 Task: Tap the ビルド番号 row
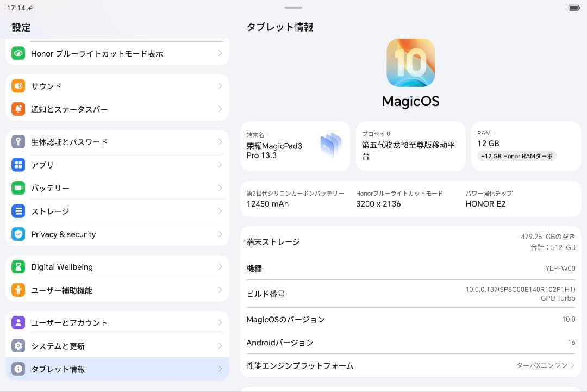click(x=410, y=294)
